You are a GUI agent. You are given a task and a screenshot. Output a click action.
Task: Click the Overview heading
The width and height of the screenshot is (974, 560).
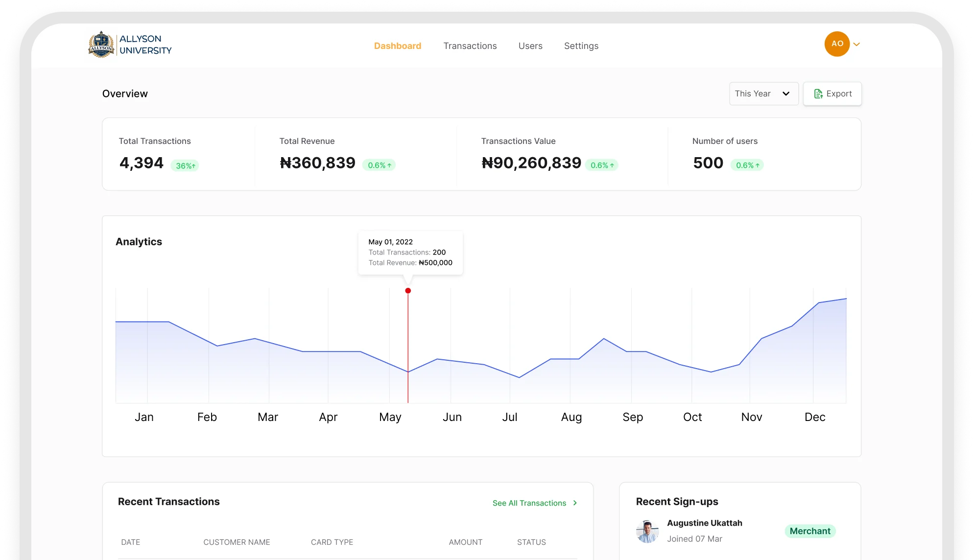pos(125,93)
